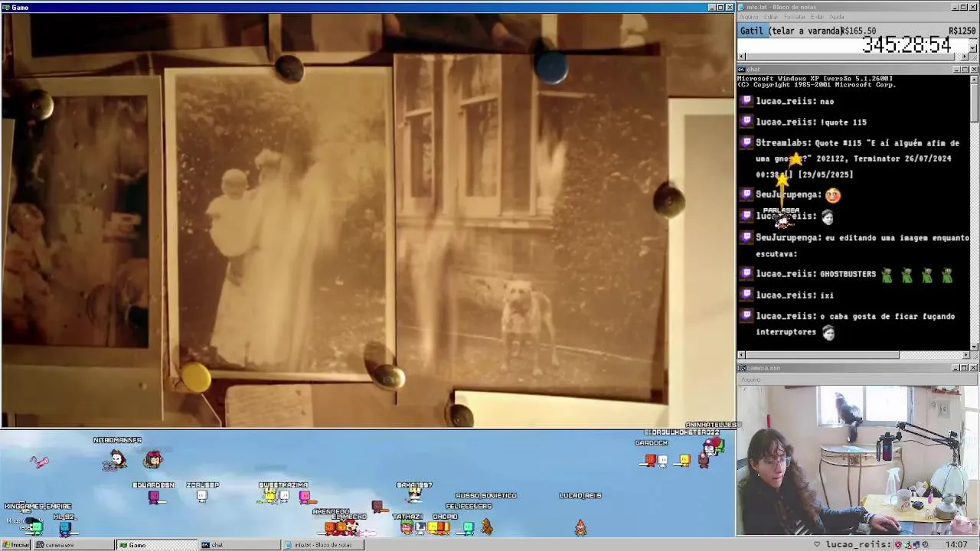Click the RUSSO_SOVIETICO name label

[486, 496]
